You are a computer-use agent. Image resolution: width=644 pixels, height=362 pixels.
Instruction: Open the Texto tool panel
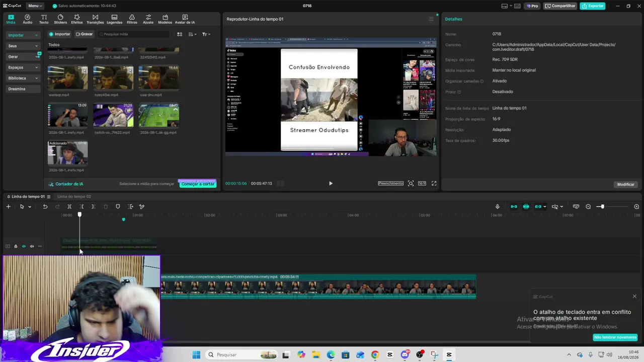[x=44, y=19]
